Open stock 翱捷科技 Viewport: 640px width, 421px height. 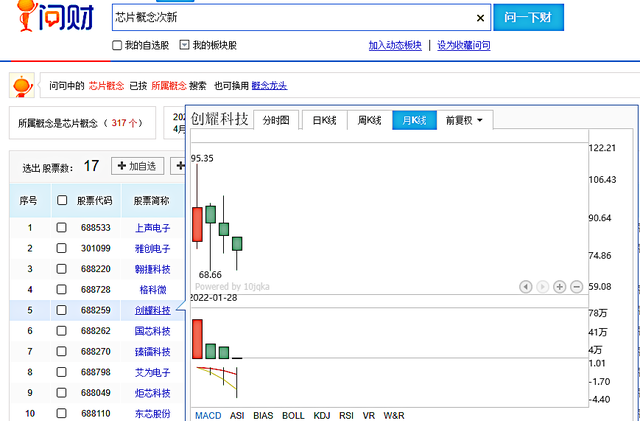tap(153, 269)
